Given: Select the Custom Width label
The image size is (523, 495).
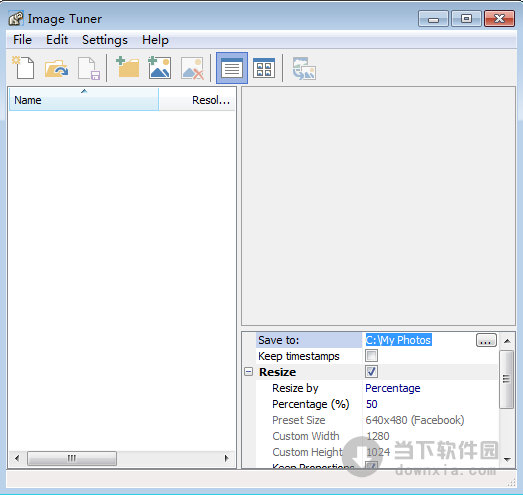Looking at the screenshot, I should [x=306, y=436].
